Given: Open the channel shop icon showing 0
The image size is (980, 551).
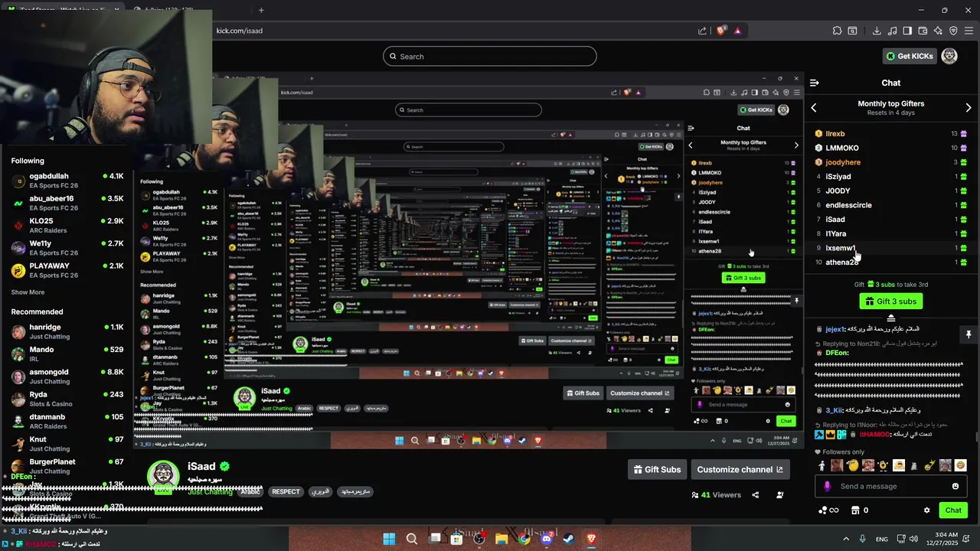Looking at the screenshot, I should coord(858,510).
